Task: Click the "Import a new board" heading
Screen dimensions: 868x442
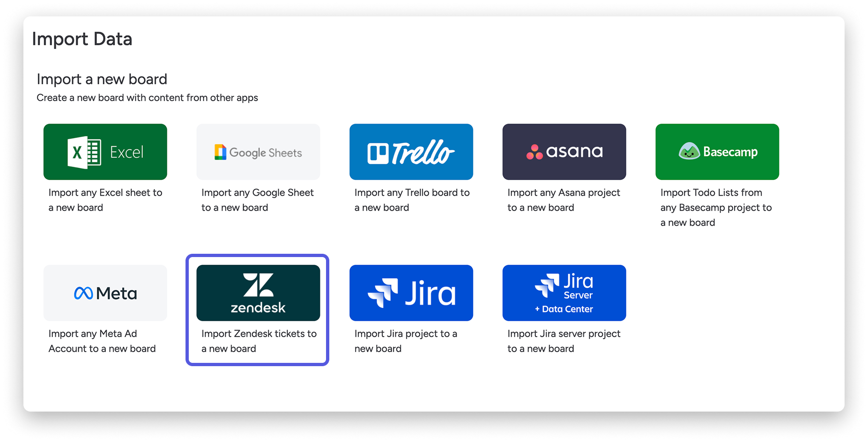Action: [x=102, y=79]
